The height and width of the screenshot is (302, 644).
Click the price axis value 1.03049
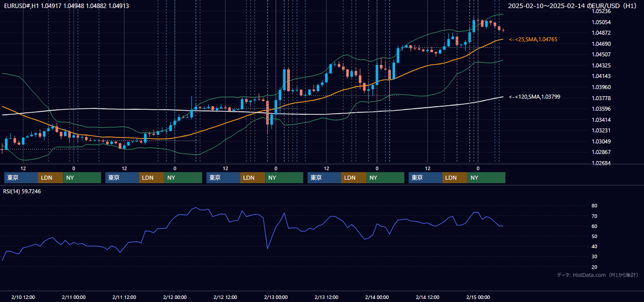pos(601,141)
